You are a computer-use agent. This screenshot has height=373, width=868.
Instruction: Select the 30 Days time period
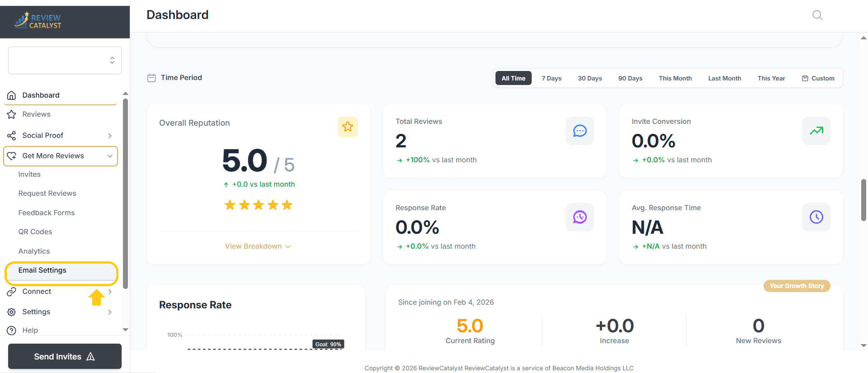pyautogui.click(x=590, y=78)
